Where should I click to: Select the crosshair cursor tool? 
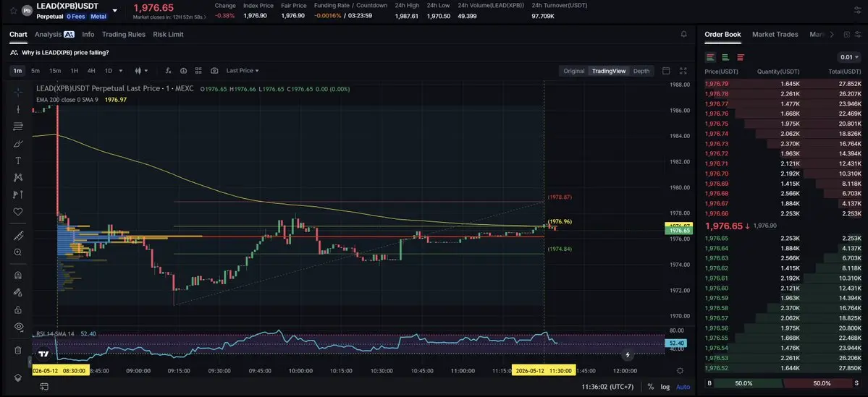click(17, 92)
